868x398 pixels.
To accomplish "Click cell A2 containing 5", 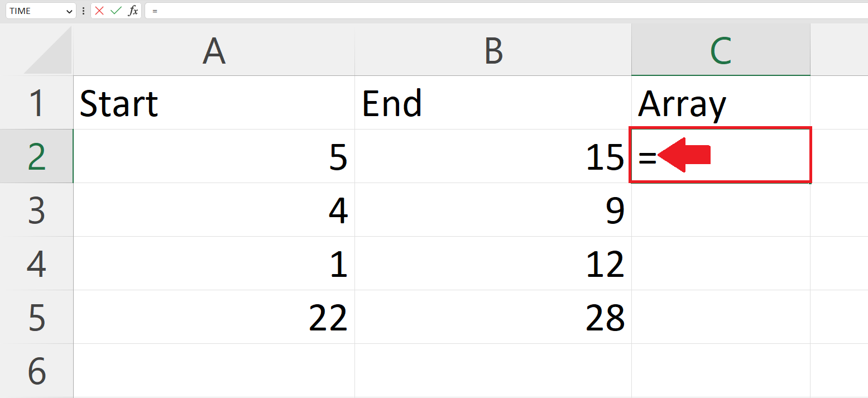I will click(x=214, y=156).
